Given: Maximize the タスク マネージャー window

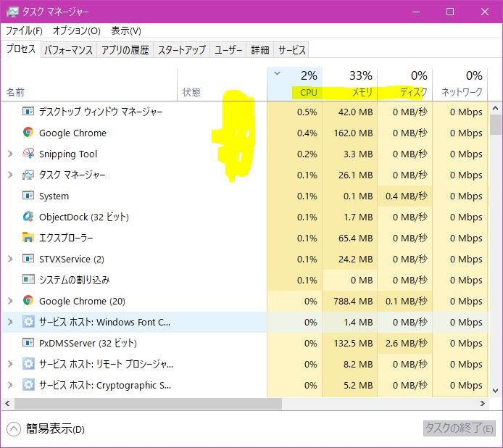Looking at the screenshot, I should coord(450,12).
